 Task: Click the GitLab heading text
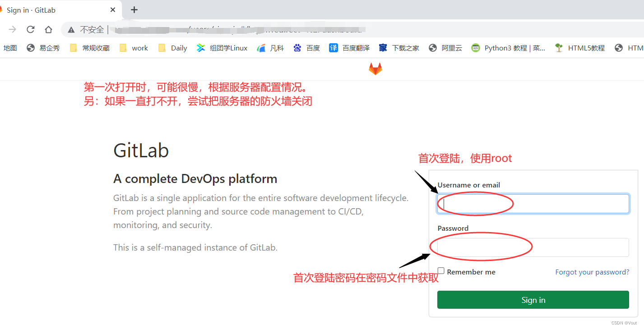(141, 150)
